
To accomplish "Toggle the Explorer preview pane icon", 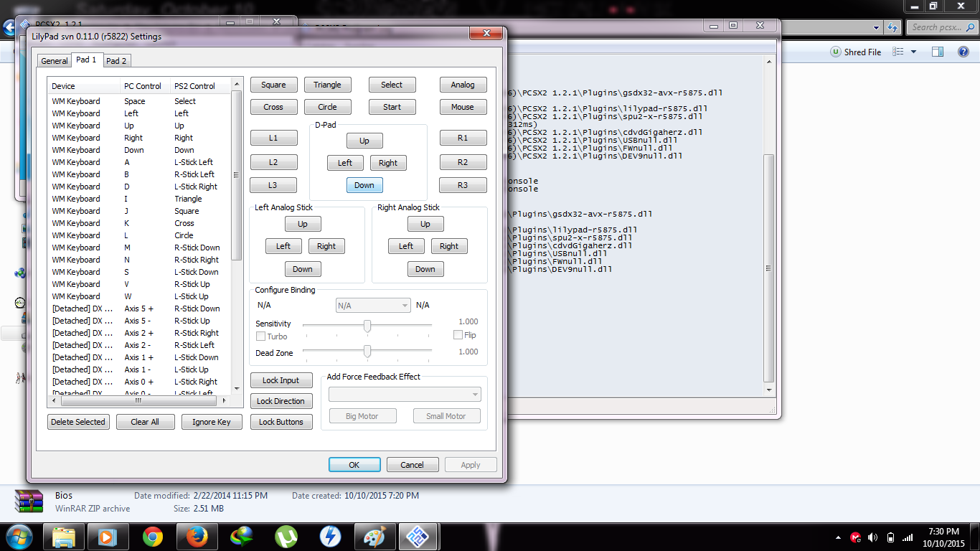I will pyautogui.click(x=938, y=52).
